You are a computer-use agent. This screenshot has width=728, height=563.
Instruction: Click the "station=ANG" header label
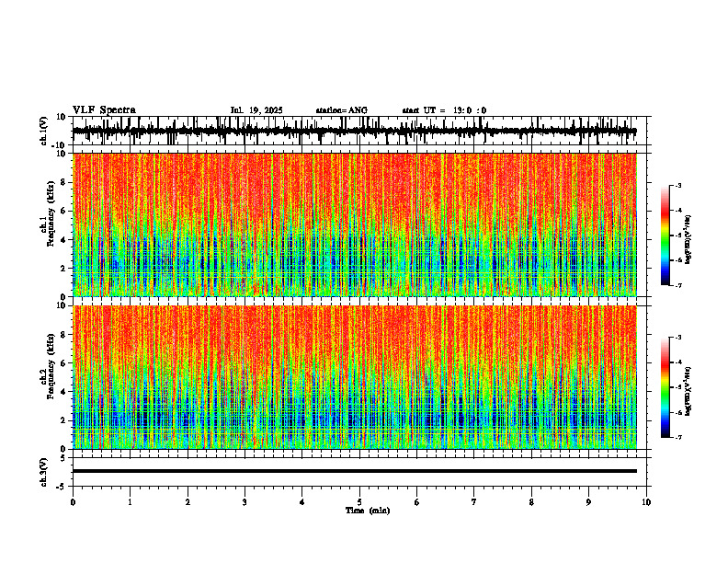click(342, 110)
